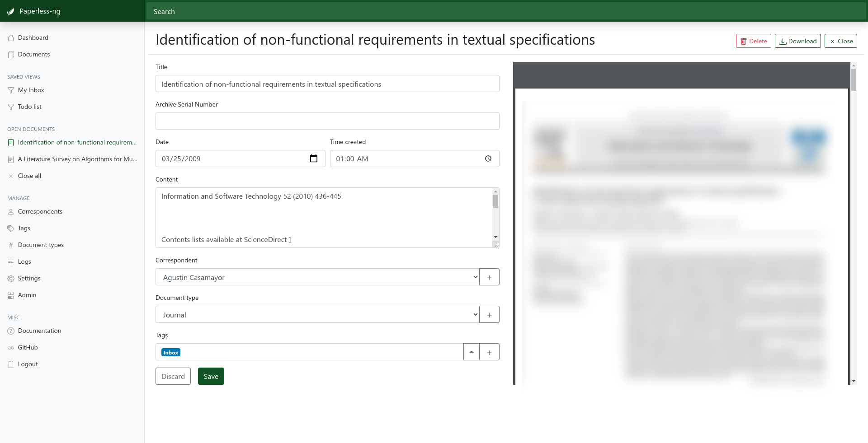The image size is (868, 443).
Task: Click the X icon beside Close all
Action: click(11, 176)
